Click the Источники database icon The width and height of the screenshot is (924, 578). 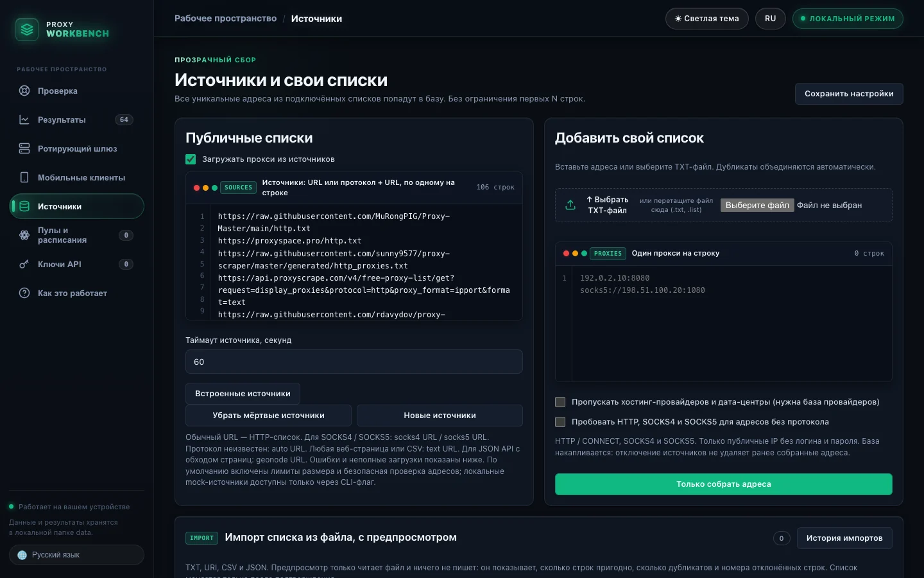pyautogui.click(x=24, y=206)
